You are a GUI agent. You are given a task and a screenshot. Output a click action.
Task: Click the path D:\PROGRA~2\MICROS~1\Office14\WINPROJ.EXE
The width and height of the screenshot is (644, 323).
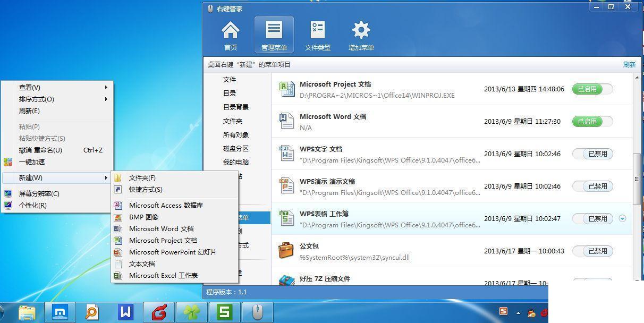(377, 96)
